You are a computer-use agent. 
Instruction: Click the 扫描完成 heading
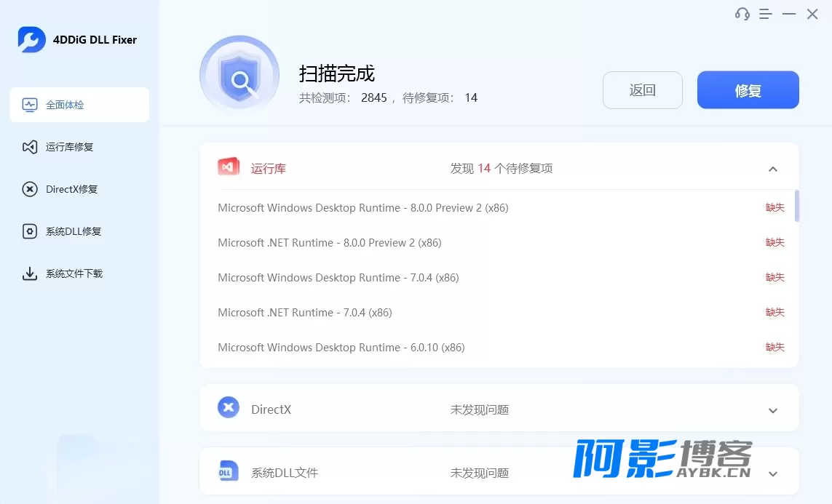337,73
